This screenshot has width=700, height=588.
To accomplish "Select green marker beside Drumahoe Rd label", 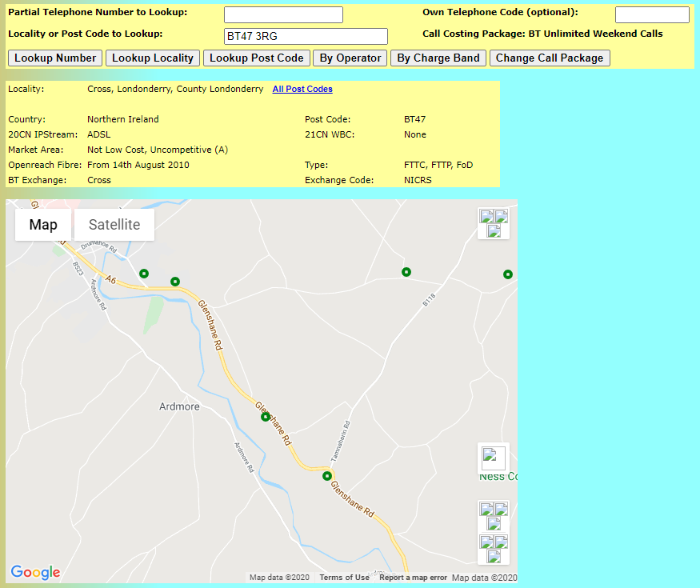I will pos(144,274).
